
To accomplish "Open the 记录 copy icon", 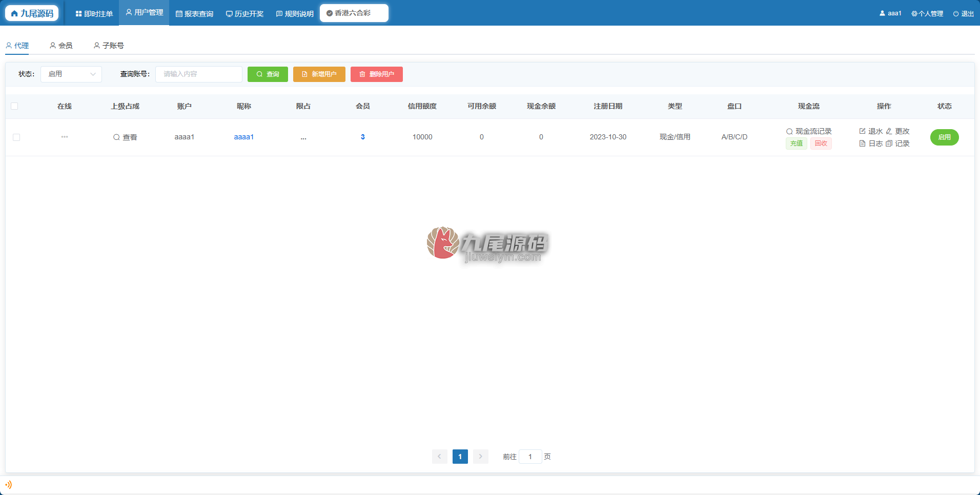I will tap(889, 143).
